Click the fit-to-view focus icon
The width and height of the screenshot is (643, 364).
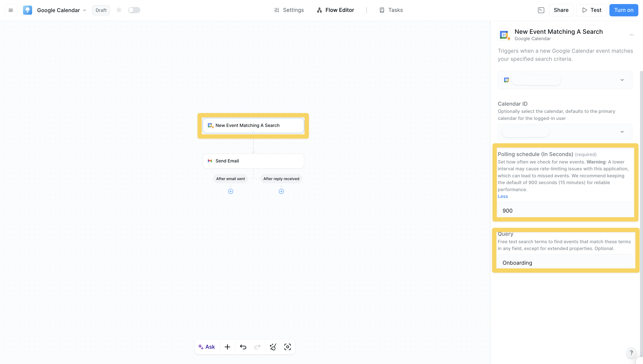[287, 347]
